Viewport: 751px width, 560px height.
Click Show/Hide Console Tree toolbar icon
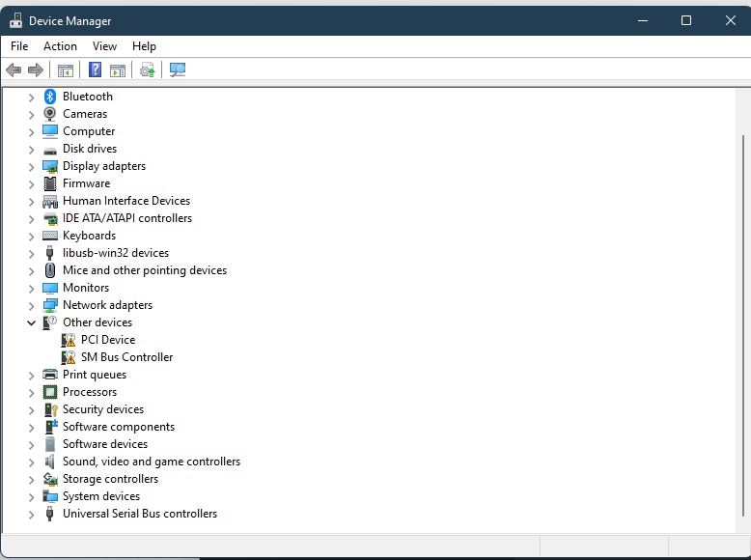pos(66,70)
